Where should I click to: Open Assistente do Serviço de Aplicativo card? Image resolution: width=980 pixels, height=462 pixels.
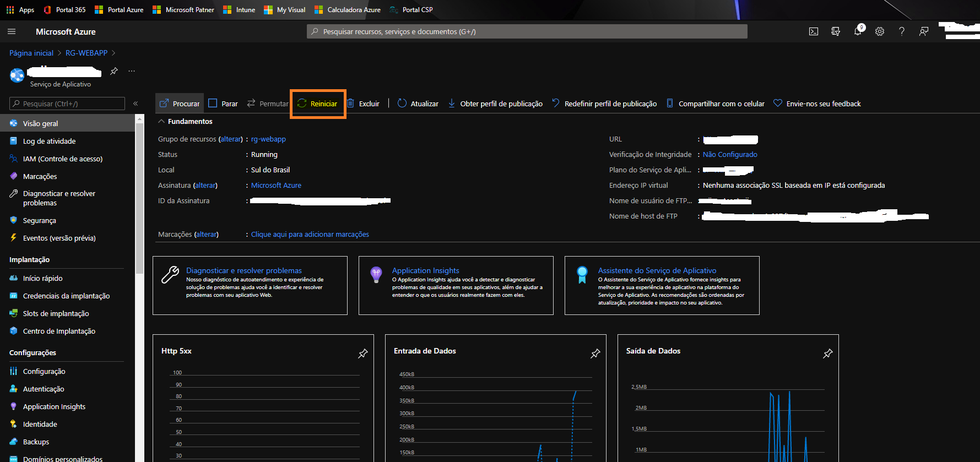coord(662,285)
